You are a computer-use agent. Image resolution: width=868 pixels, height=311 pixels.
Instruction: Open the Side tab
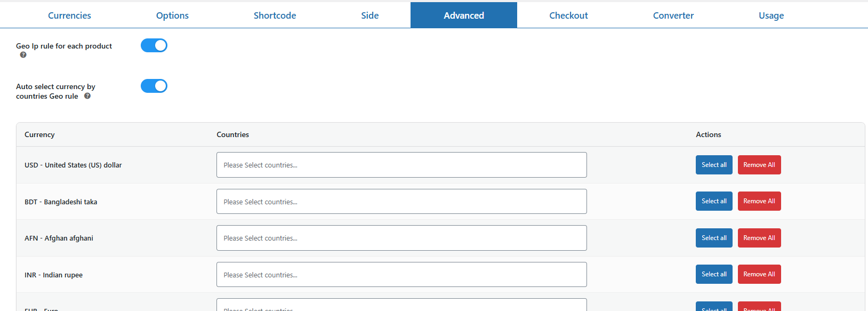(x=369, y=15)
